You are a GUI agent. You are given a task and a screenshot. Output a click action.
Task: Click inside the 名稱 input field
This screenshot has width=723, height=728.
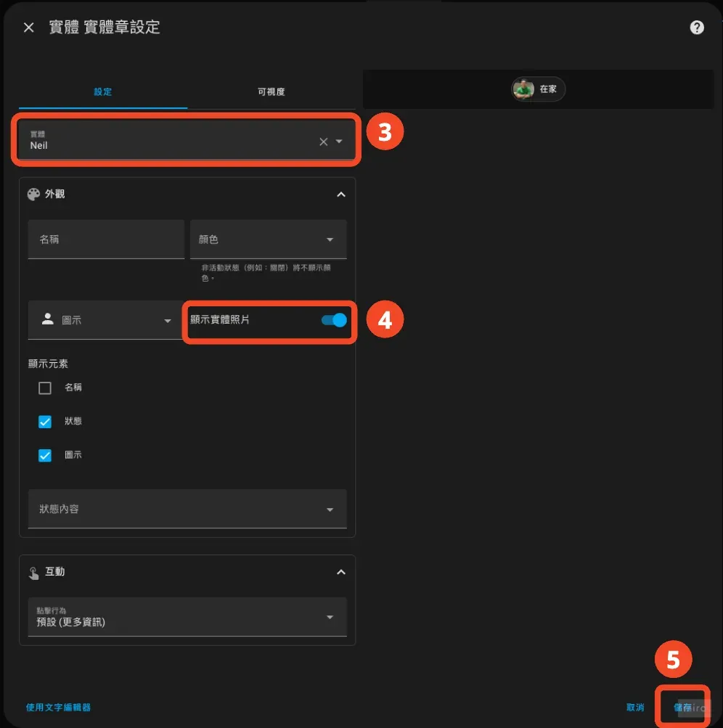106,240
